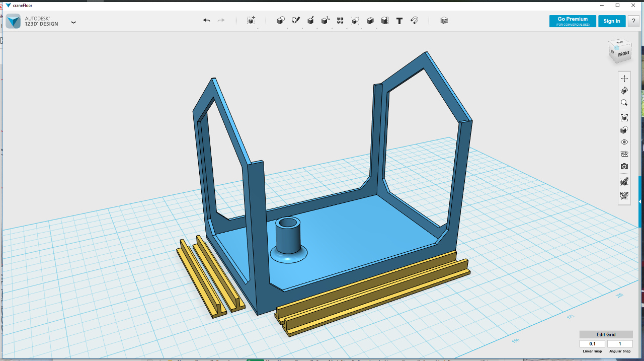This screenshot has height=361, width=644.
Task: Open the Grouping tools
Action: 355,21
